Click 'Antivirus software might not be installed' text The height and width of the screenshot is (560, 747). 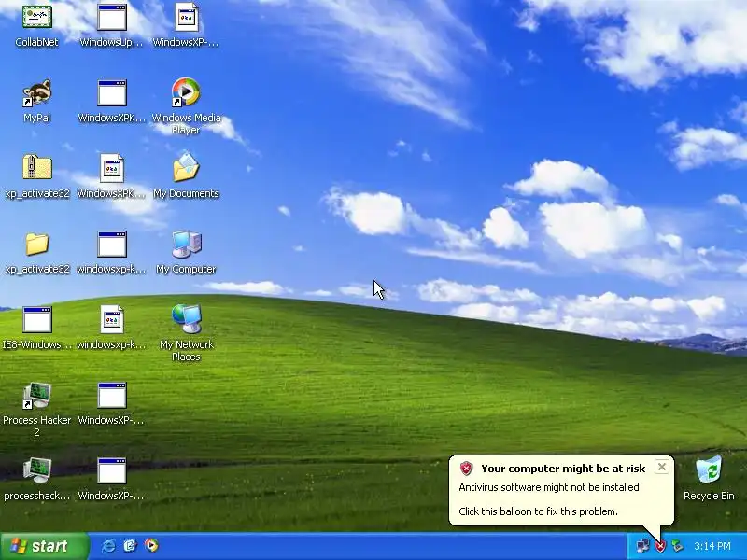pyautogui.click(x=549, y=487)
